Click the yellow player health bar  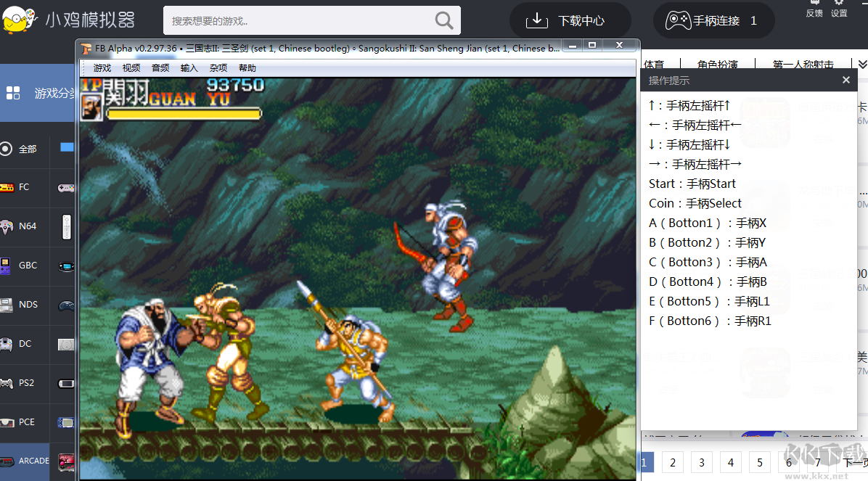184,114
